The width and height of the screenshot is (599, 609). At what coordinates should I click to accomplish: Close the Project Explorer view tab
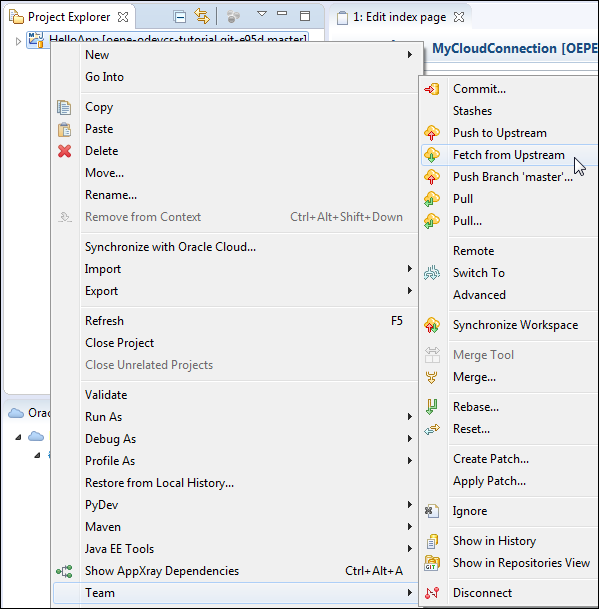pyautogui.click(x=123, y=17)
